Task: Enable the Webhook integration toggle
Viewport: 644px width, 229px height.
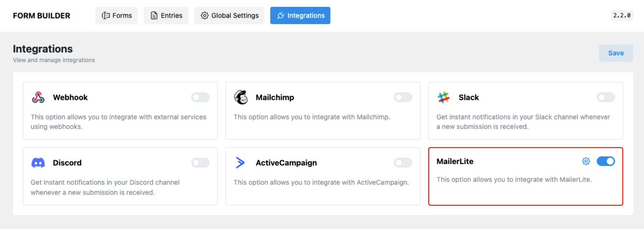Action: 200,97
